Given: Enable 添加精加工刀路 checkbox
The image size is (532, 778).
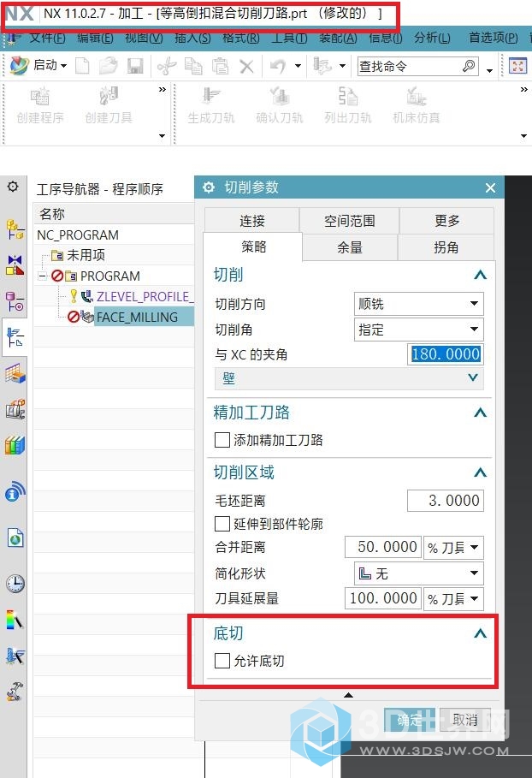Looking at the screenshot, I should pyautogui.click(x=222, y=440).
